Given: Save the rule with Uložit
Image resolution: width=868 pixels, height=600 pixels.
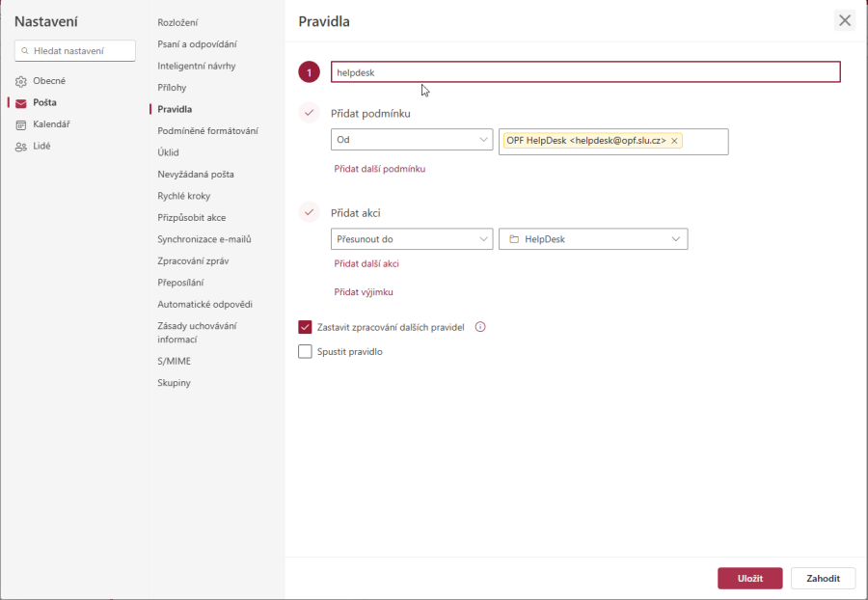Looking at the screenshot, I should point(750,579).
